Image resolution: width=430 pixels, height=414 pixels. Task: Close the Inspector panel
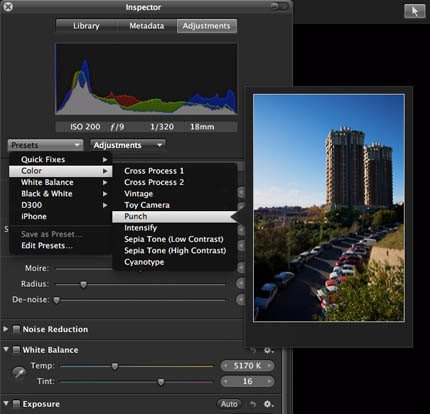[x=8, y=7]
